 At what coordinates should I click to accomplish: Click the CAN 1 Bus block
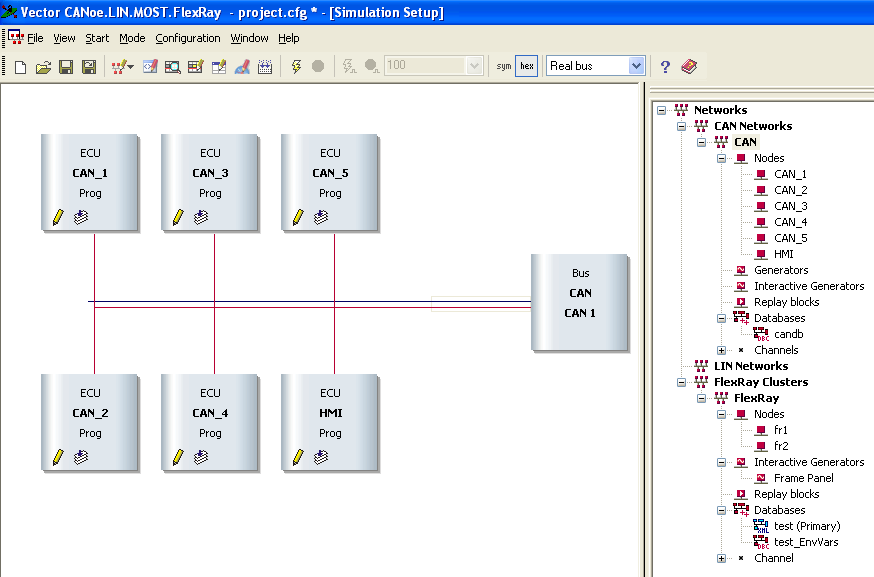580,303
